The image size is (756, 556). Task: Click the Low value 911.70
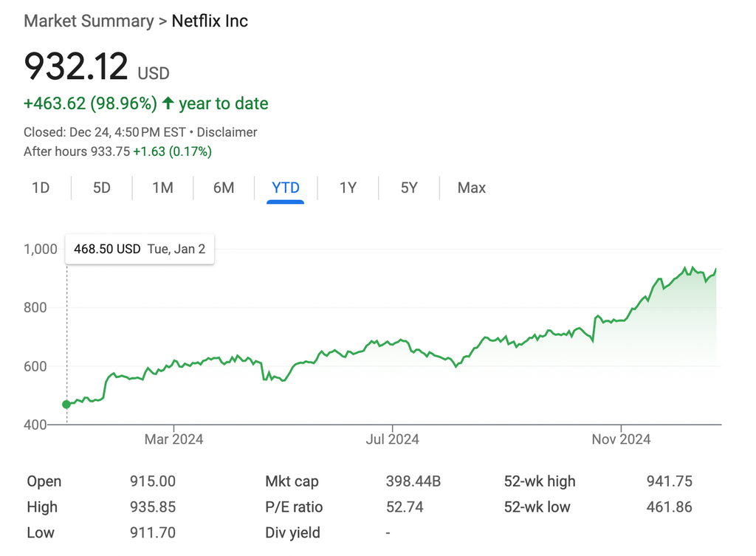152,532
